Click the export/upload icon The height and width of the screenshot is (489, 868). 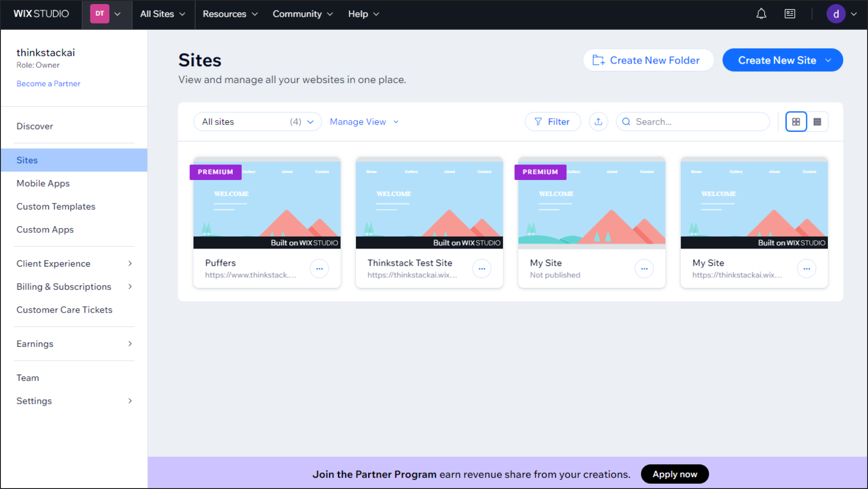coord(598,122)
